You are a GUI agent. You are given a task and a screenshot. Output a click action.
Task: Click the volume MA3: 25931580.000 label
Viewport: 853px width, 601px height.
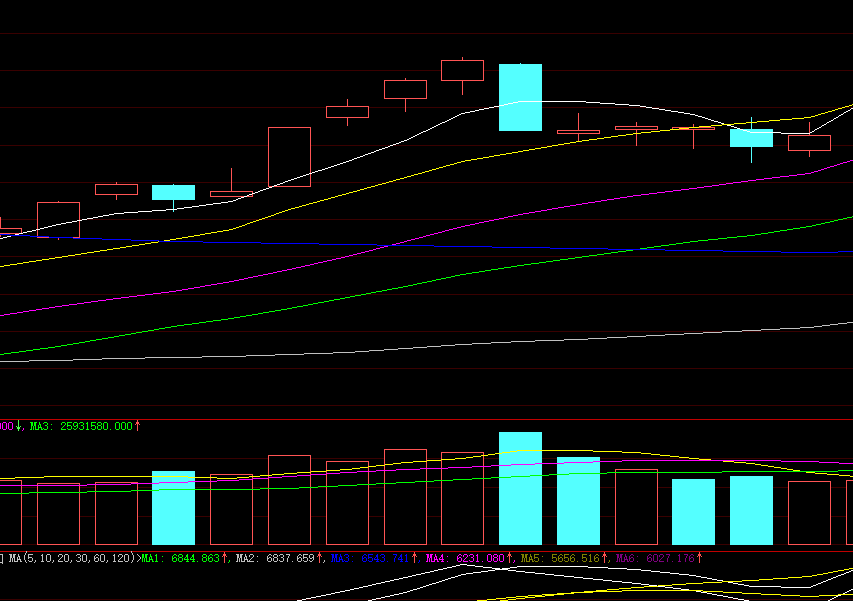coord(84,426)
